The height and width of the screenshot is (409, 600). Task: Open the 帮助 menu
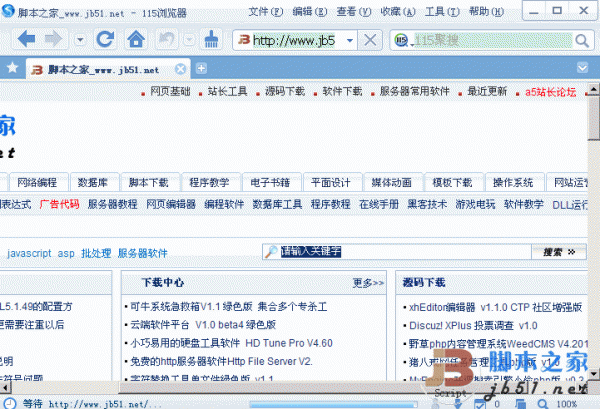(486, 11)
